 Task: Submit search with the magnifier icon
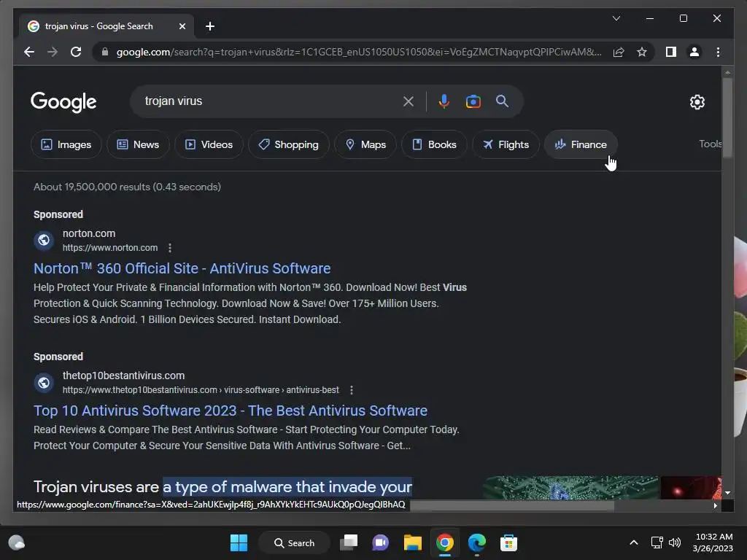[502, 101]
